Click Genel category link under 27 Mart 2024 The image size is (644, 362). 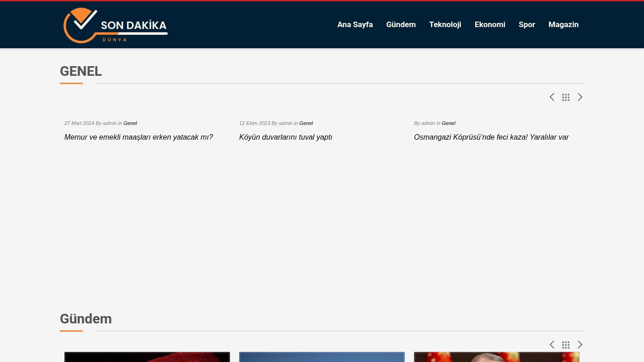pyautogui.click(x=130, y=123)
